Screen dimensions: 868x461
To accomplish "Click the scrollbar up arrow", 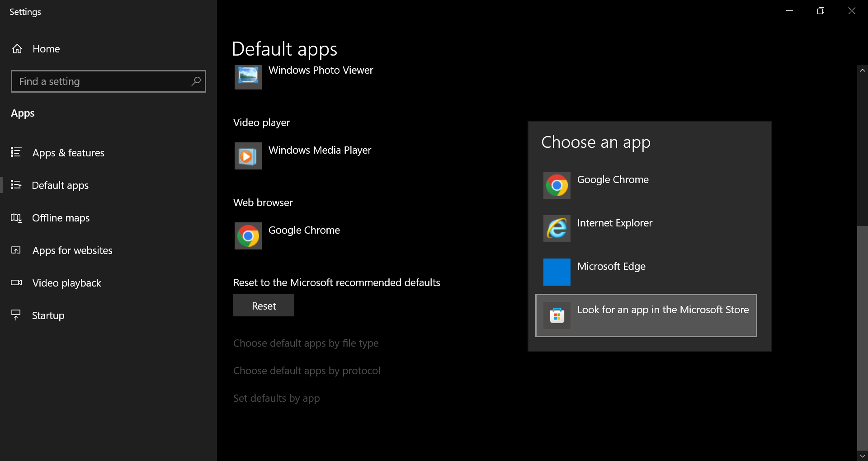I will coord(863,71).
